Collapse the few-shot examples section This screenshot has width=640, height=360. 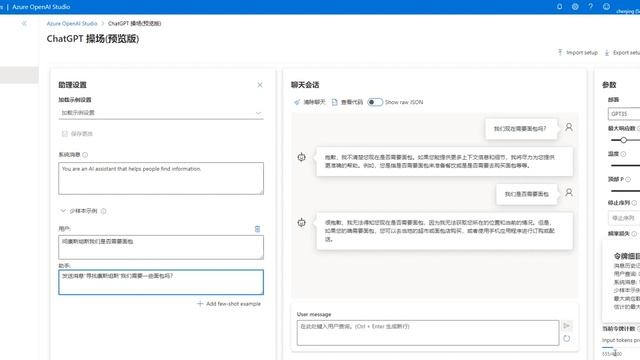click(63, 211)
